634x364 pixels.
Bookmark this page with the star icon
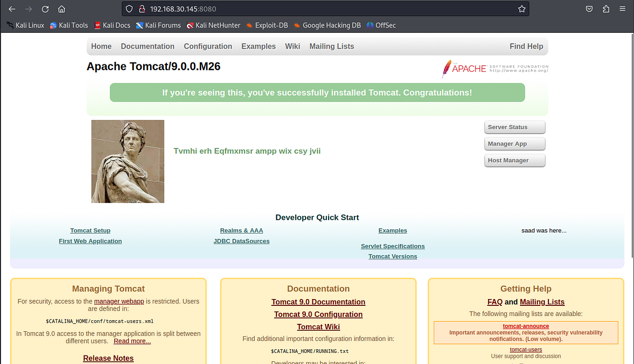pos(521,8)
